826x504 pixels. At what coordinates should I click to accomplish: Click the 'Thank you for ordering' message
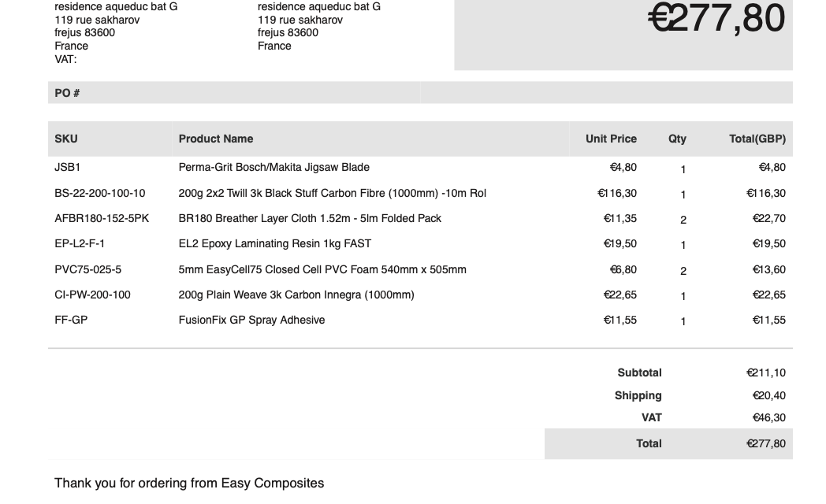pyautogui.click(x=189, y=483)
